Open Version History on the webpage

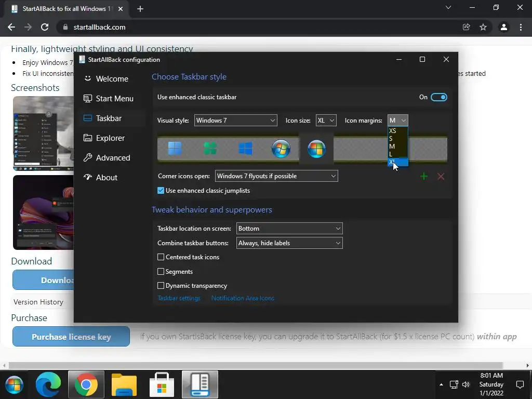(38, 302)
